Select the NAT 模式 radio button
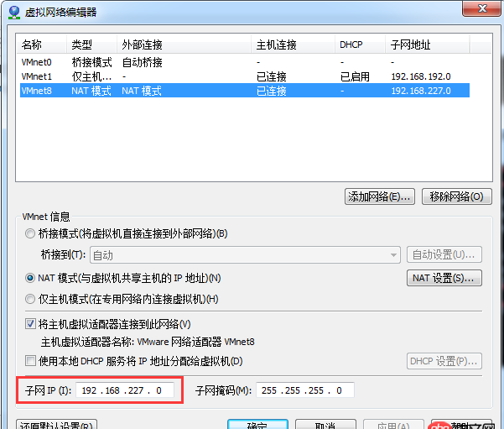The image size is (504, 429). pos(31,278)
